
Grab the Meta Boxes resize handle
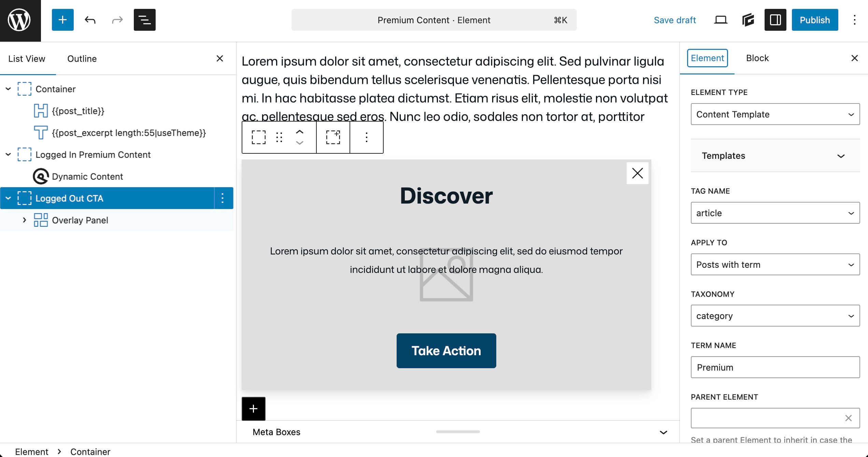coord(458,432)
